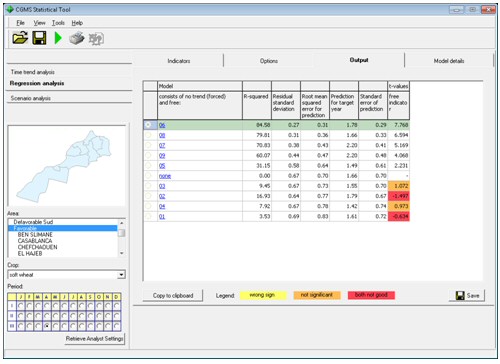500x364 pixels.
Task: Click t-value cell 7.768
Action: coord(399,125)
